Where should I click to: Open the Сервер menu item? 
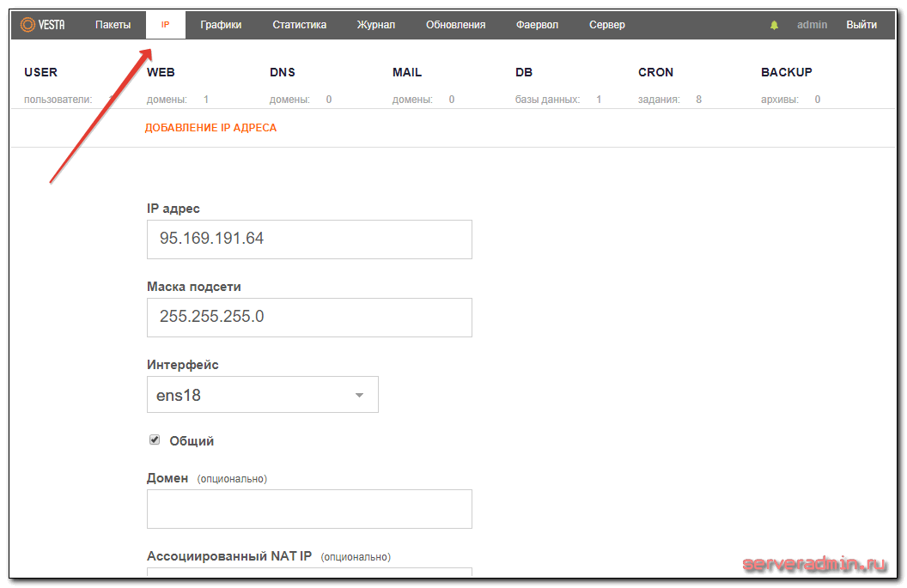point(606,25)
